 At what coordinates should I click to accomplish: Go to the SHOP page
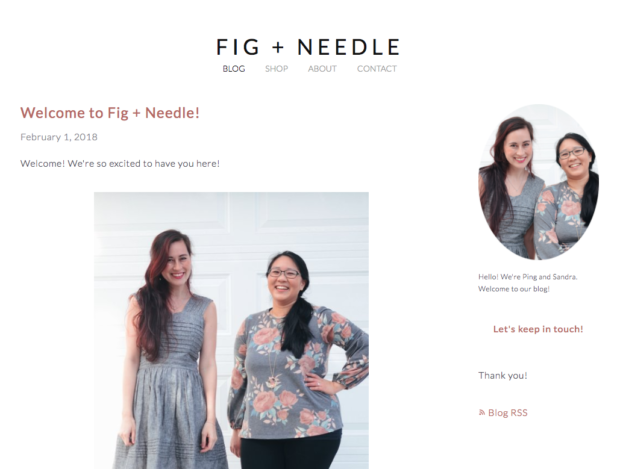276,69
